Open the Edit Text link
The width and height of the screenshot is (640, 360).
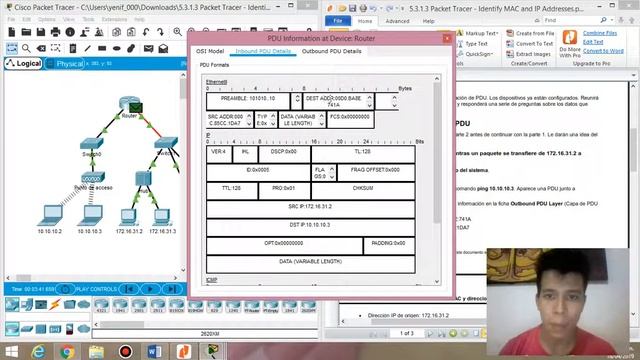[593, 42]
